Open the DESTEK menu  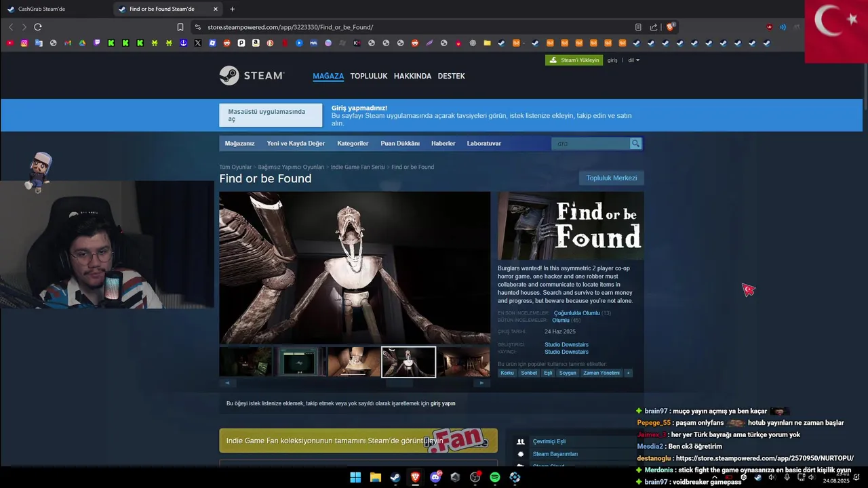click(451, 76)
